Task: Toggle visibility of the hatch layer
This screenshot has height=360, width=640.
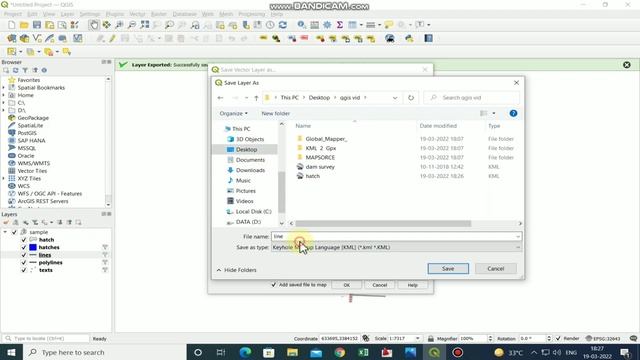Action: tap(24, 240)
